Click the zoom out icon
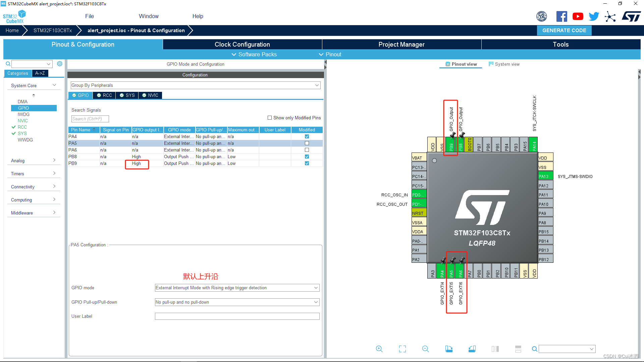 click(x=425, y=348)
